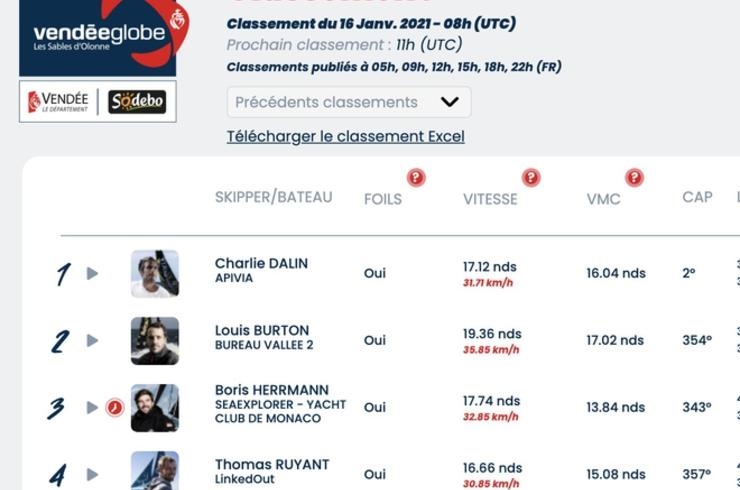Click Charlie DALIN's photo thumbnail

(x=155, y=274)
